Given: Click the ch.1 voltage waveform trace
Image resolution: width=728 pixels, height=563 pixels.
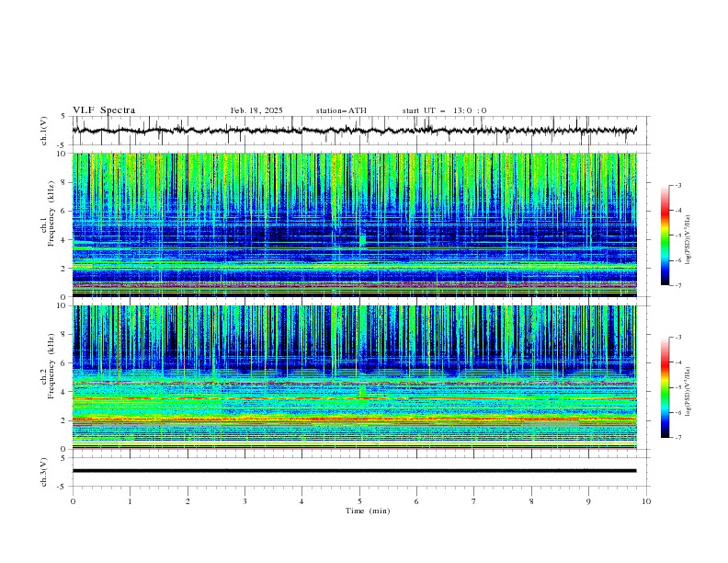Looking at the screenshot, I should [x=354, y=131].
